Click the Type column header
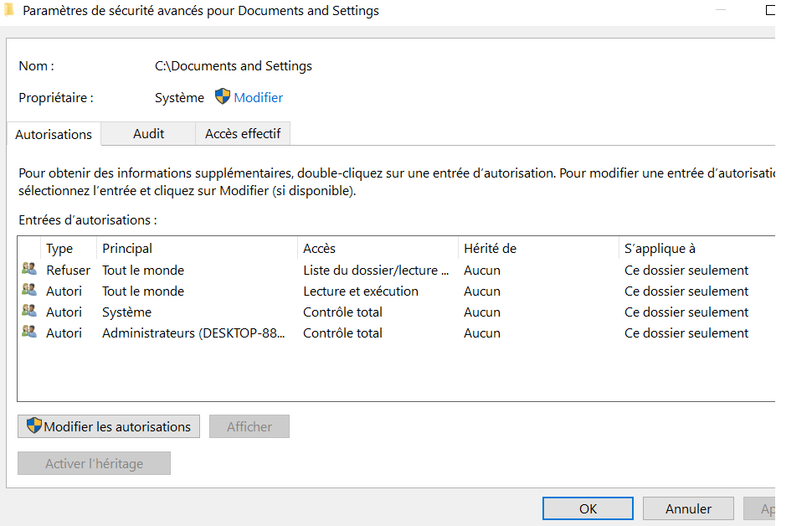Image resolution: width=812 pixels, height=526 pixels. click(x=59, y=249)
